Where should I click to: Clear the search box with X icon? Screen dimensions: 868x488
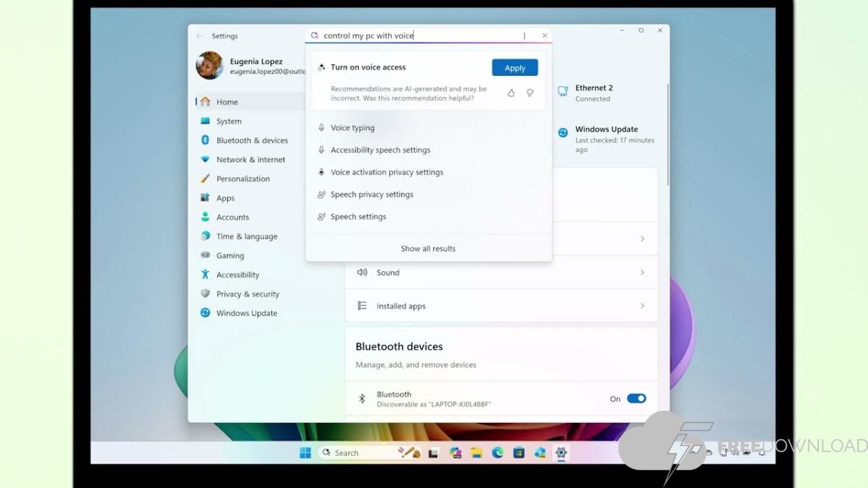[x=545, y=35]
